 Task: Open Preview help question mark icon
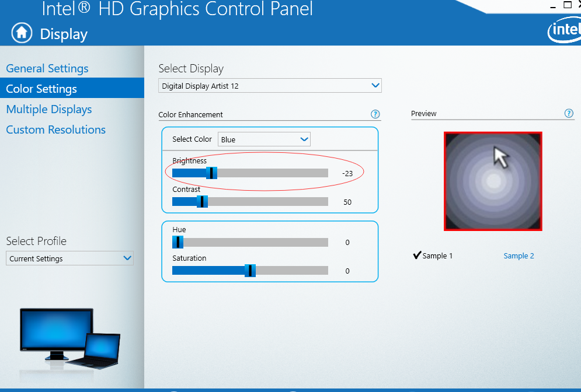pyautogui.click(x=569, y=113)
